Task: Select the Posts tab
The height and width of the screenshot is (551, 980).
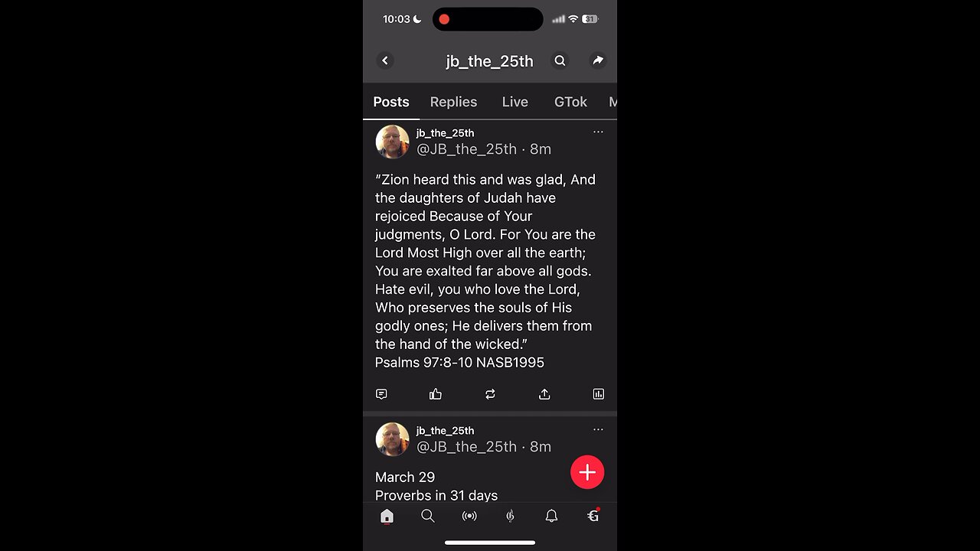Action: pyautogui.click(x=391, y=102)
